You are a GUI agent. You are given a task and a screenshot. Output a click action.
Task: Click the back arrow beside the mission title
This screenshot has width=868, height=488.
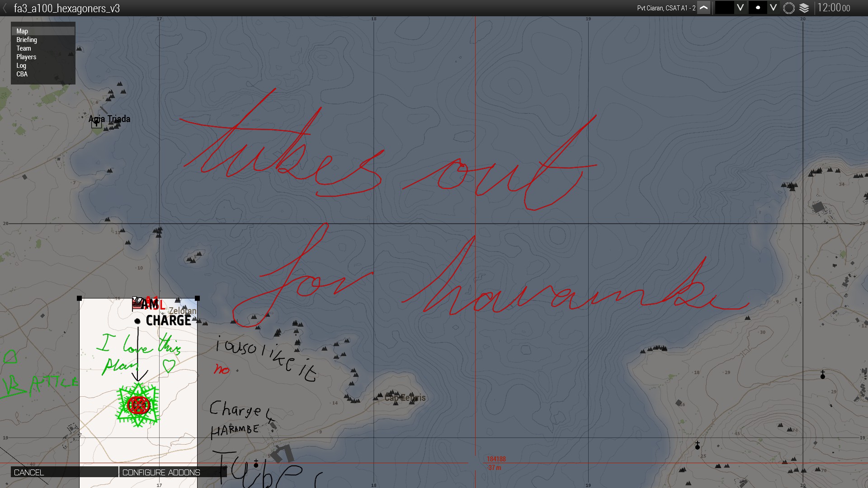coord(5,8)
